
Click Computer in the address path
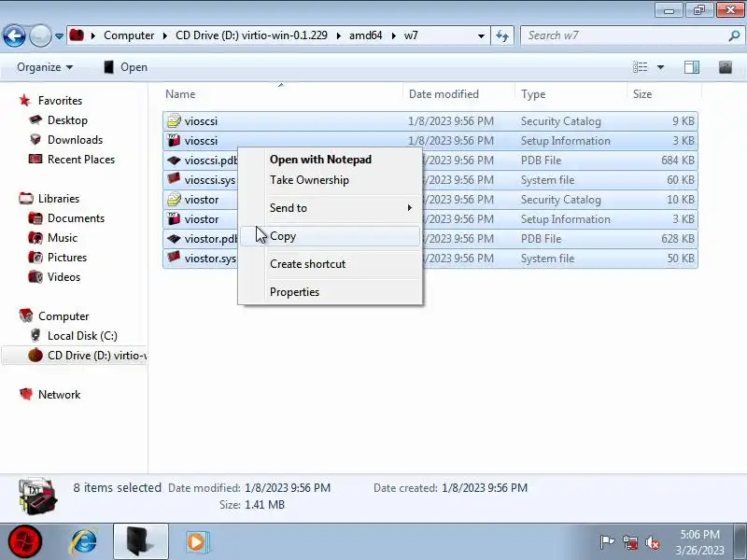click(x=129, y=35)
